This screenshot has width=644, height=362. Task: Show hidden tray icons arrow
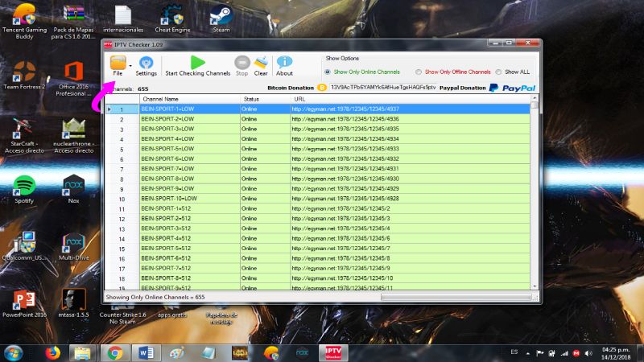[x=528, y=353]
